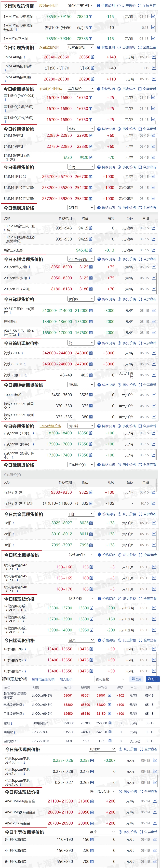Open 废锂电企业报价 link
This screenshot has width=161, height=868.
(43, 679)
